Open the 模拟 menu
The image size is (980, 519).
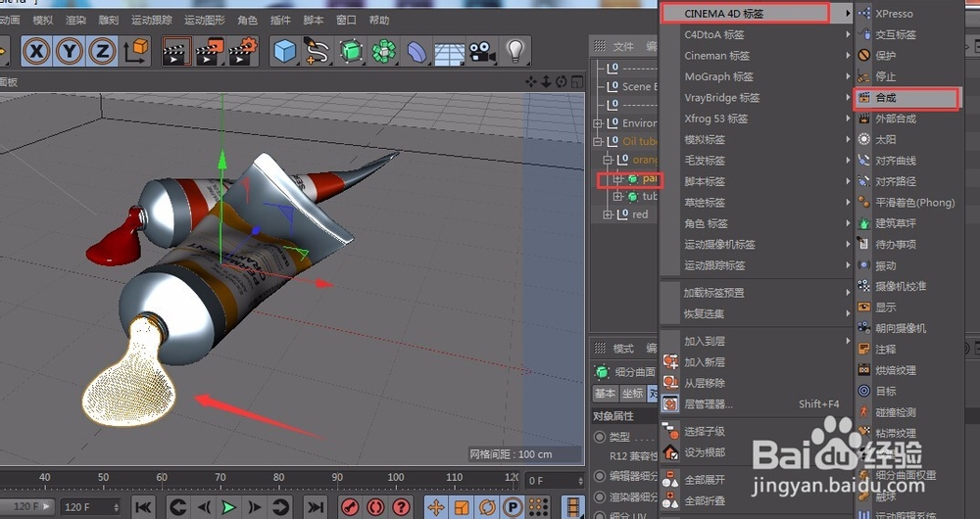pos(43,20)
